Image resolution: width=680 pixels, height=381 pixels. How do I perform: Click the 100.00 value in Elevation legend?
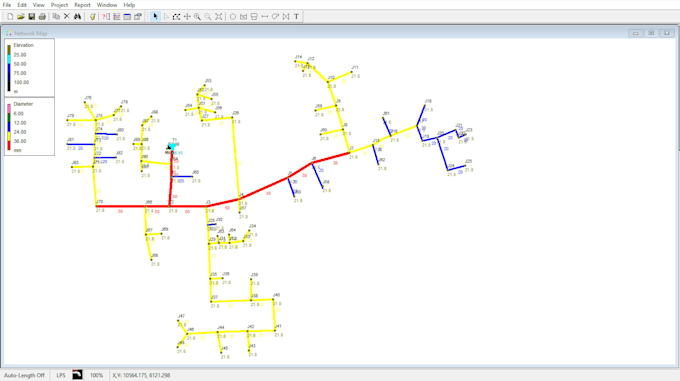(x=21, y=82)
